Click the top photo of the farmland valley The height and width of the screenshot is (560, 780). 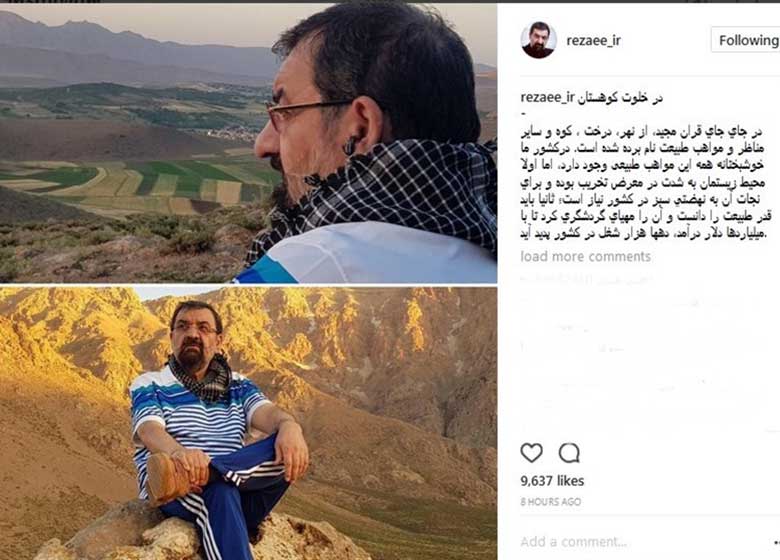point(248,143)
